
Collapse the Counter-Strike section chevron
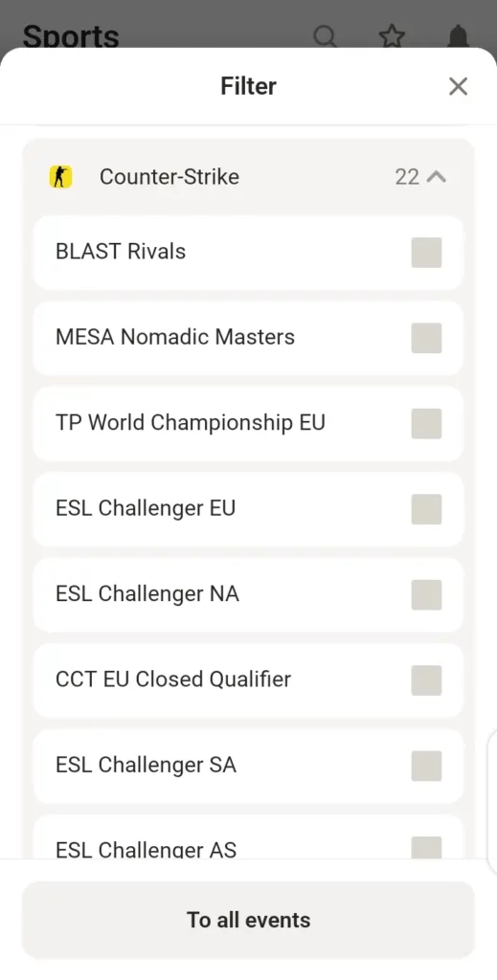pyautogui.click(x=437, y=177)
